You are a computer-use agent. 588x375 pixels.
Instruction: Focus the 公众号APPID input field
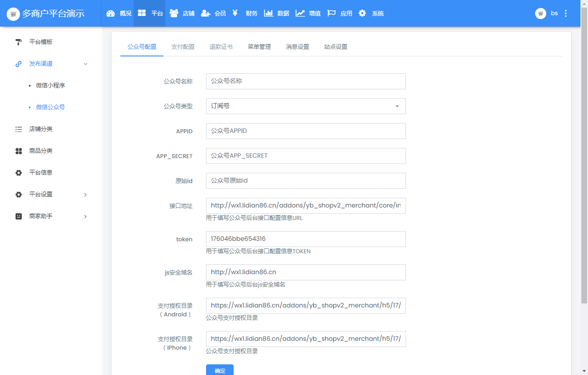306,131
